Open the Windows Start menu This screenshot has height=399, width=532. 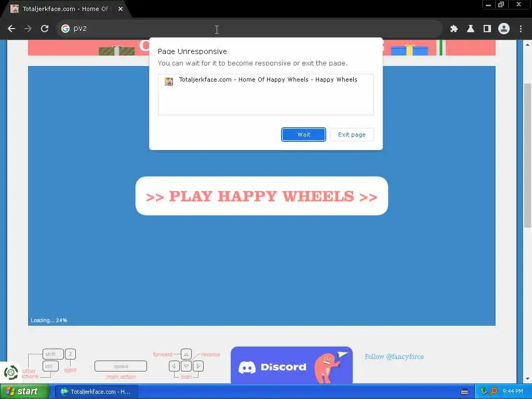(25, 392)
